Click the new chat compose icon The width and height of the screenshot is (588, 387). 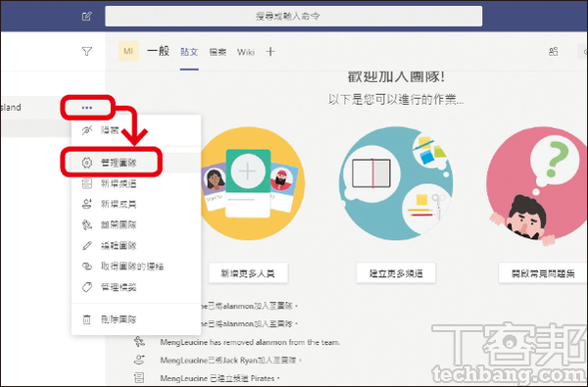pos(87,16)
